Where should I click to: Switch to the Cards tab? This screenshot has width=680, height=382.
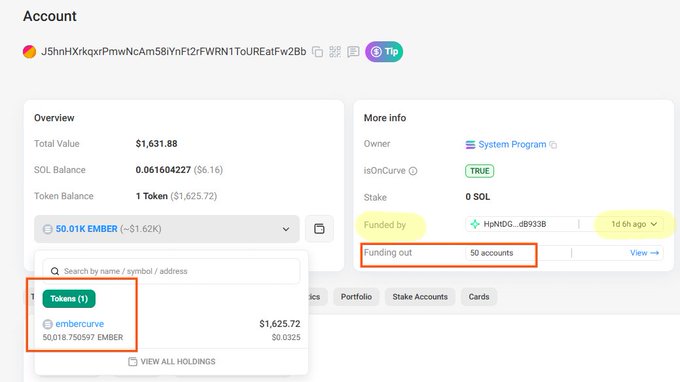click(479, 297)
